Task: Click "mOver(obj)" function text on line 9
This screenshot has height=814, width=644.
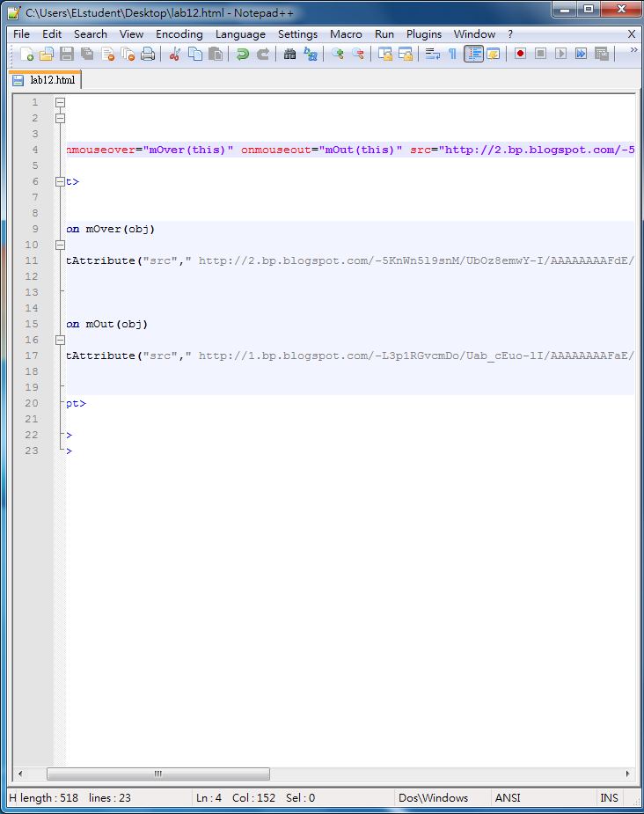Action: click(121, 229)
